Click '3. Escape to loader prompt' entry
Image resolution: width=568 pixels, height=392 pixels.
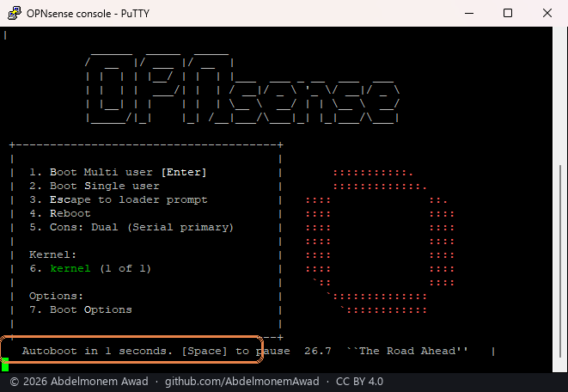[118, 199]
